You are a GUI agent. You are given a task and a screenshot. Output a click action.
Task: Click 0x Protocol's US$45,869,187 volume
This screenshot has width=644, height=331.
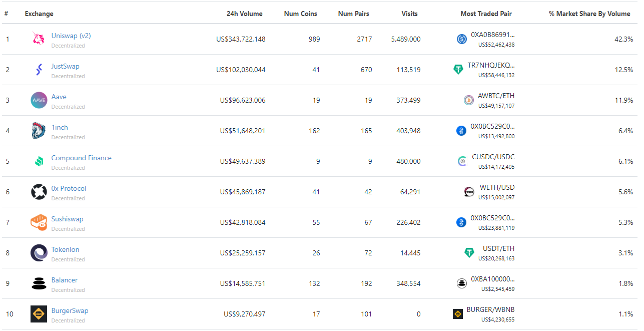[x=243, y=192]
